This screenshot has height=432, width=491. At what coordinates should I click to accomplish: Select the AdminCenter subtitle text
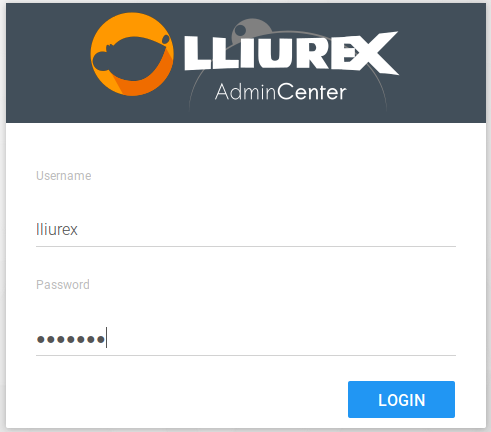[281, 92]
